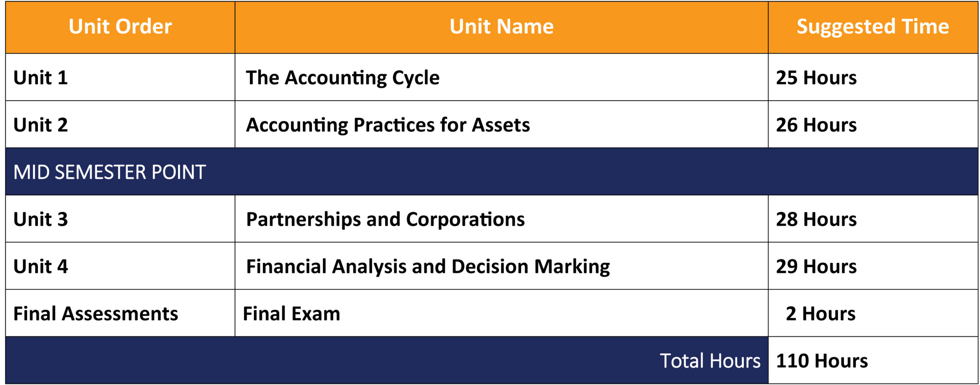Select the "25 Hours" time cell
Viewport: 980px width, 385px height.
tap(816, 78)
